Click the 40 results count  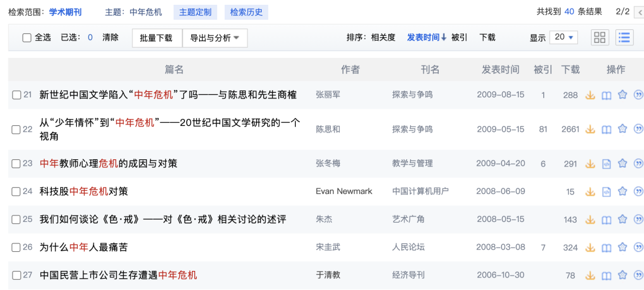pyautogui.click(x=569, y=11)
